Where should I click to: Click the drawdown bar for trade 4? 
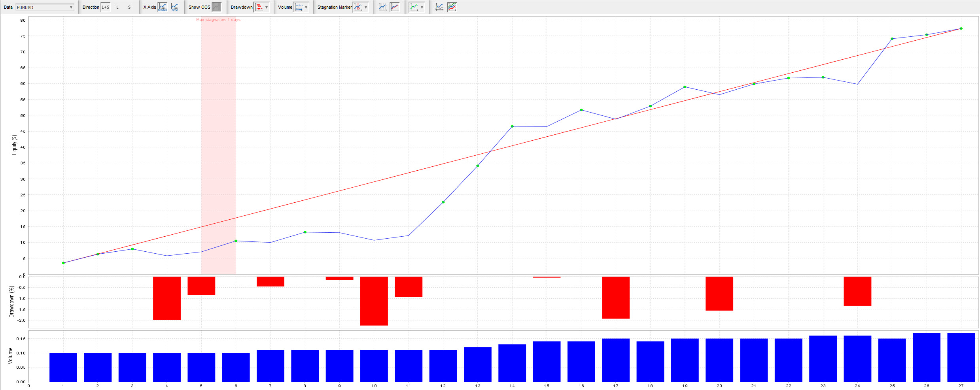[167, 298]
